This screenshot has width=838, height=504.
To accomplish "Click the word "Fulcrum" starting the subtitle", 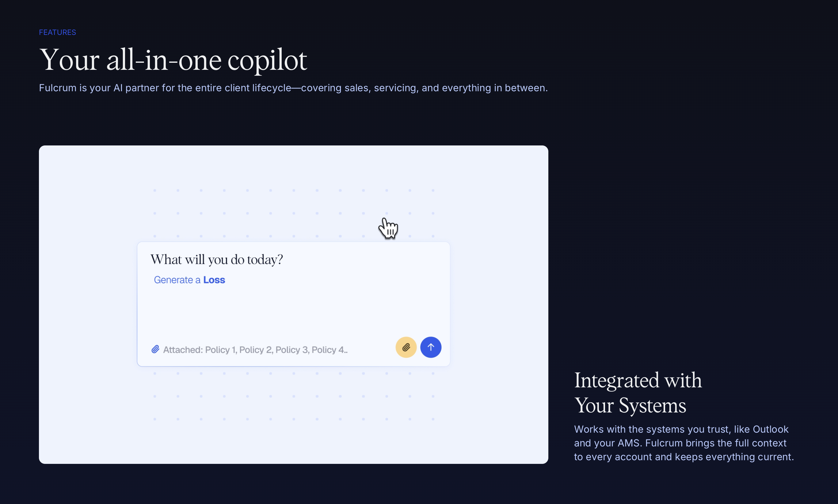I will (x=57, y=88).
